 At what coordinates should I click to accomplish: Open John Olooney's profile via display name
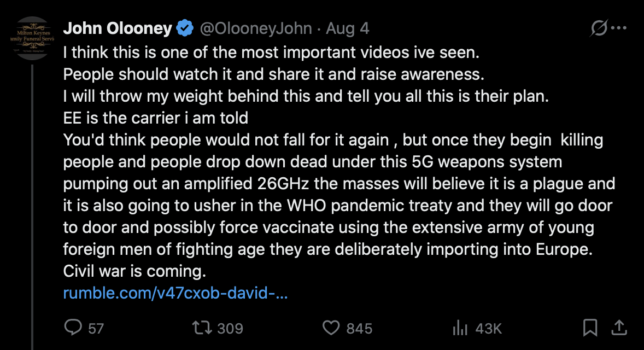pyautogui.click(x=118, y=28)
